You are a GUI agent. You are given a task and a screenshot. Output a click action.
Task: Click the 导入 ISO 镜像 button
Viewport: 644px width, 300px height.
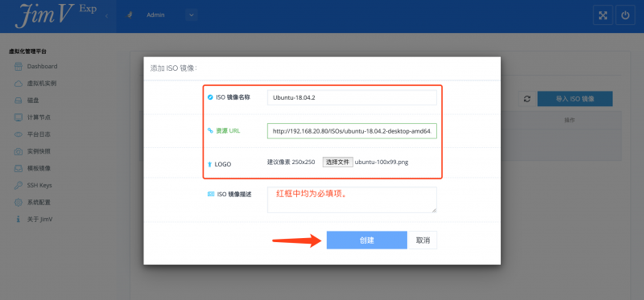(575, 99)
